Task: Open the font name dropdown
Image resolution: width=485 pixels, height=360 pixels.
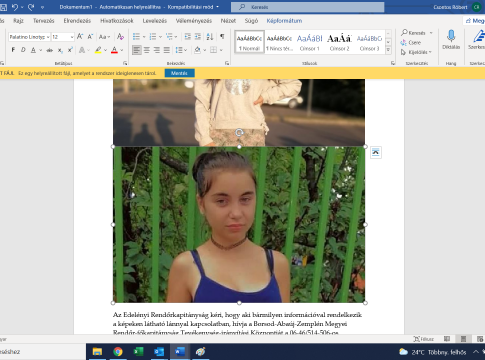Action: pyautogui.click(x=48, y=37)
